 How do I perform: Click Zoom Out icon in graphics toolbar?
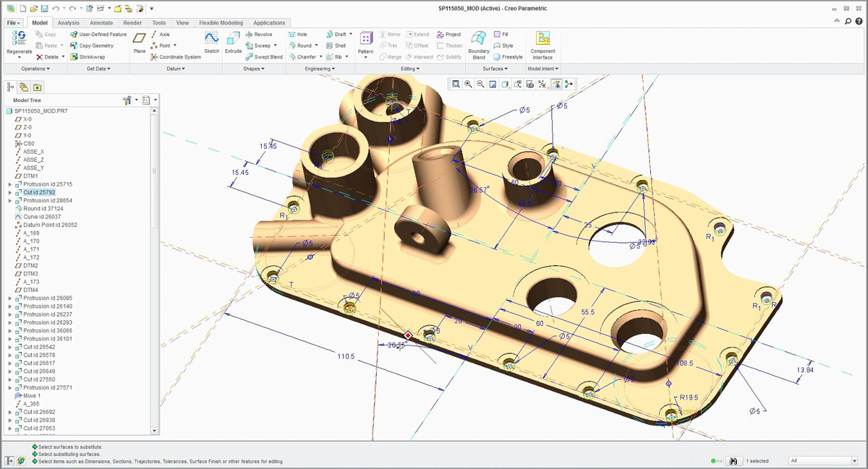click(481, 84)
